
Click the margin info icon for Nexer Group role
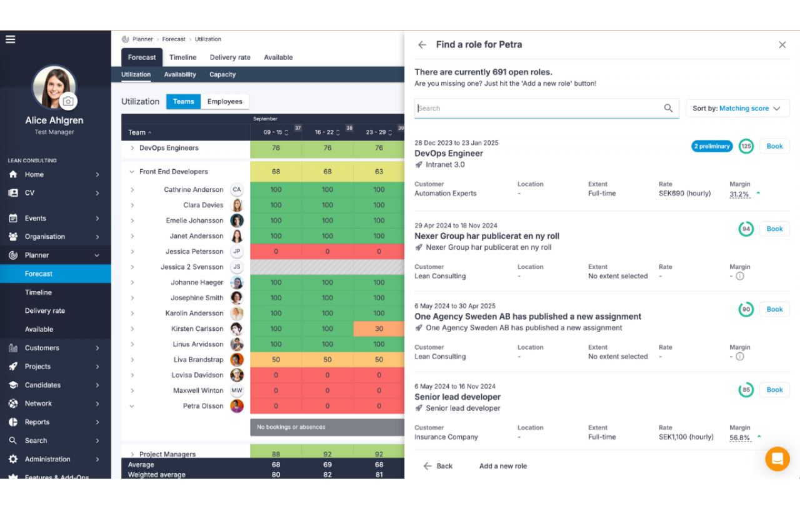[740, 276]
